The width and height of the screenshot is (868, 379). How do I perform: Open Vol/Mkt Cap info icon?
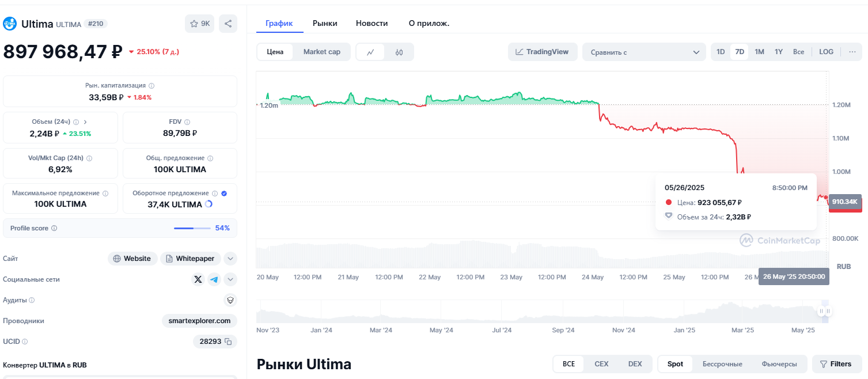(x=89, y=158)
